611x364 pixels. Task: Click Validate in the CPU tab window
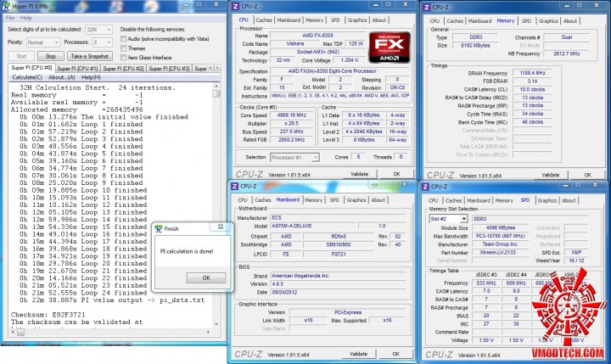(359, 174)
